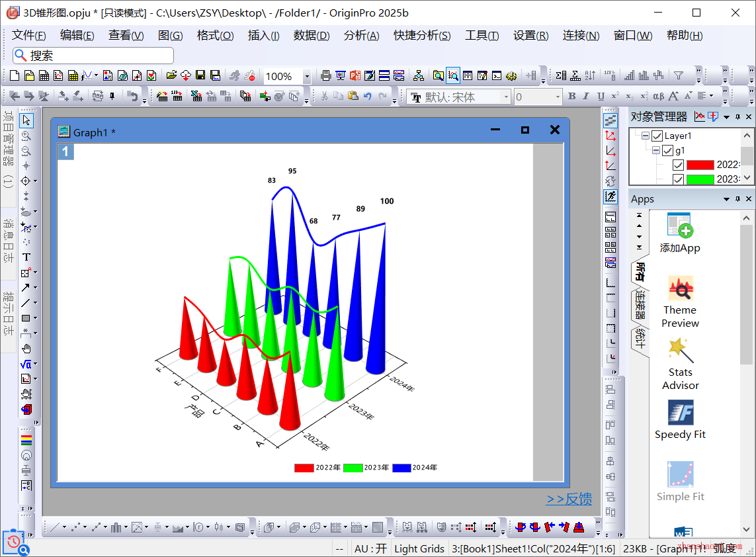Image resolution: width=756 pixels, height=557 pixels.
Task: Uncheck the Layer1 checkbox
Action: [x=657, y=136]
